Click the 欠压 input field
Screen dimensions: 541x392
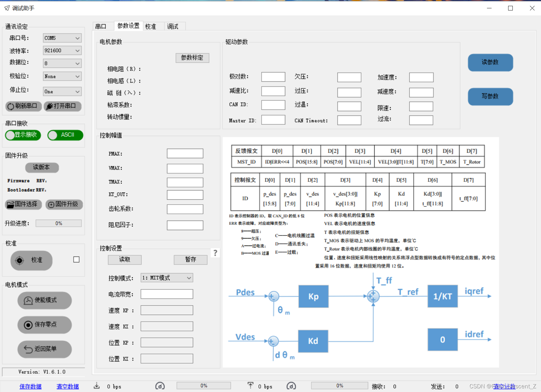349,77
